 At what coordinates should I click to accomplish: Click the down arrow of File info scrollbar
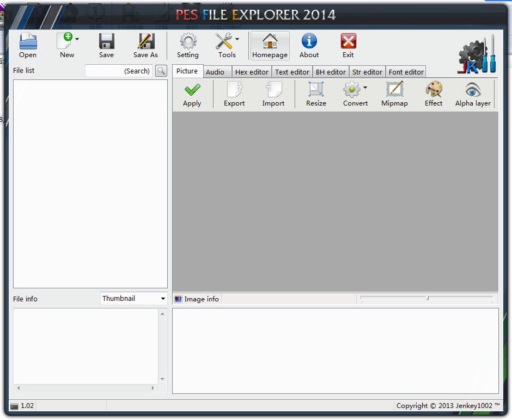click(x=162, y=379)
